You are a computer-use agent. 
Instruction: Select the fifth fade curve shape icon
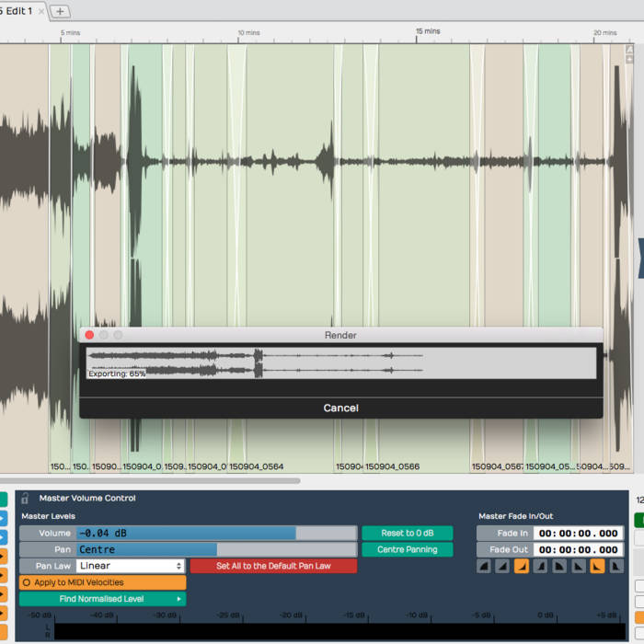pyautogui.click(x=559, y=567)
